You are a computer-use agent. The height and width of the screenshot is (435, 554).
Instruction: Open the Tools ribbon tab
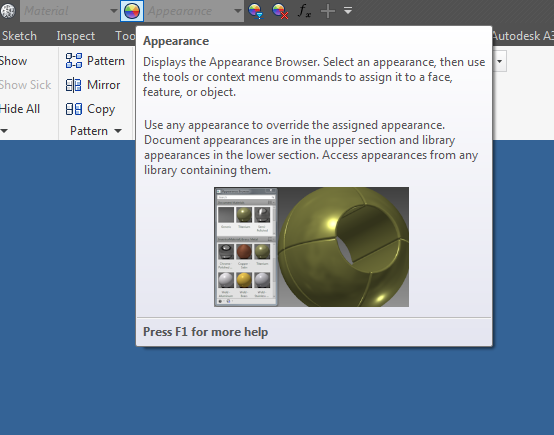[125, 36]
